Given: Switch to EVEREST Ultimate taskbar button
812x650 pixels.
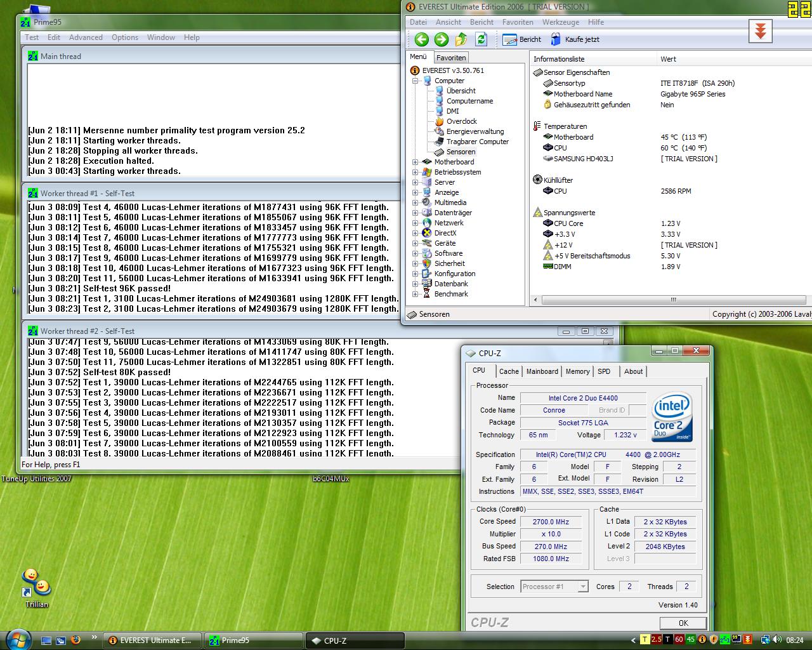Looking at the screenshot, I should pos(152,640).
